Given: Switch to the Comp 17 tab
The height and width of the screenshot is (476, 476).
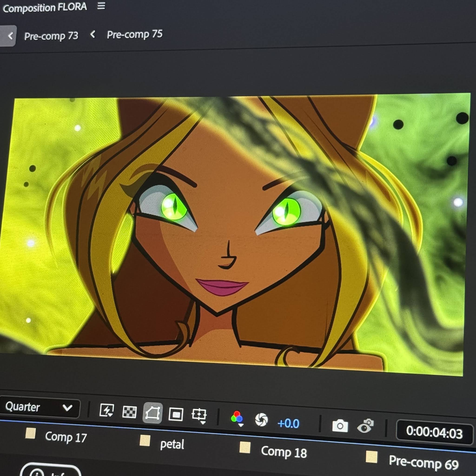Looking at the screenshot, I should click(x=66, y=437).
